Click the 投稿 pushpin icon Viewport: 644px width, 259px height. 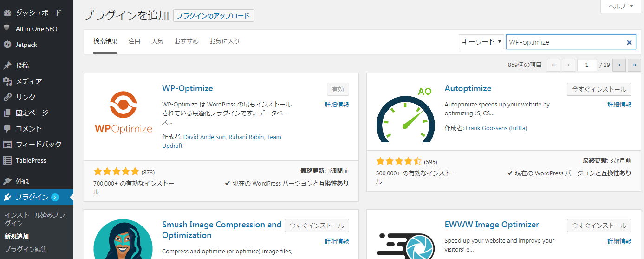pyautogui.click(x=7, y=66)
